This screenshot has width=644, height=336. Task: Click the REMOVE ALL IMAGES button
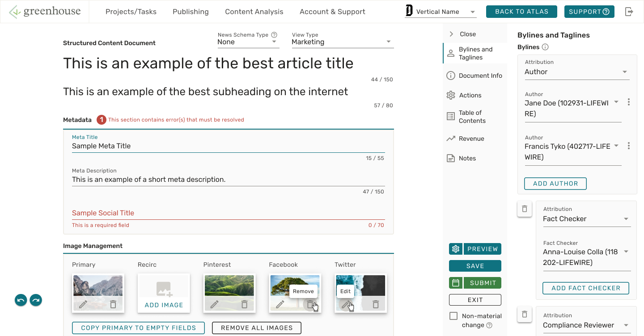point(257,328)
